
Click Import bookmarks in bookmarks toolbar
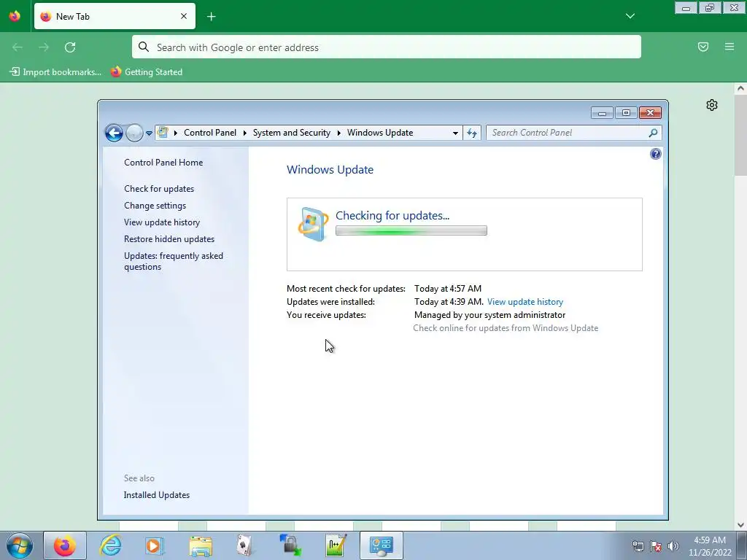click(55, 72)
